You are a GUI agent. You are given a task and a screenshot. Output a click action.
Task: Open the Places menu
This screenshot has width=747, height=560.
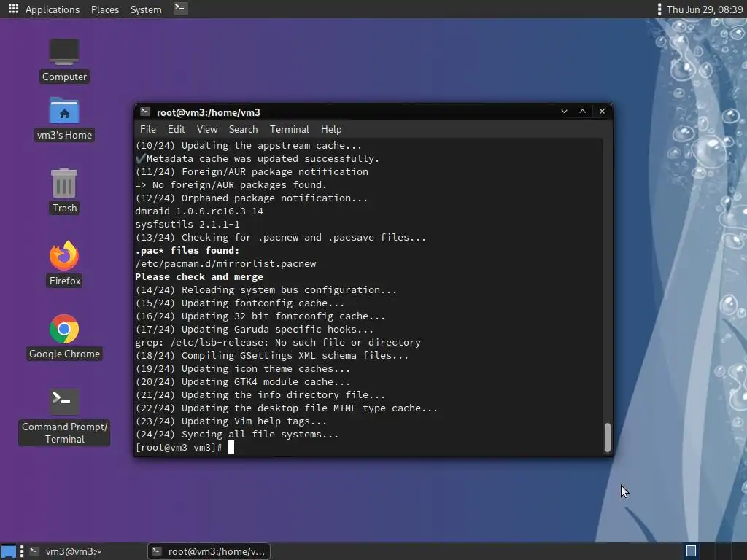(105, 9)
